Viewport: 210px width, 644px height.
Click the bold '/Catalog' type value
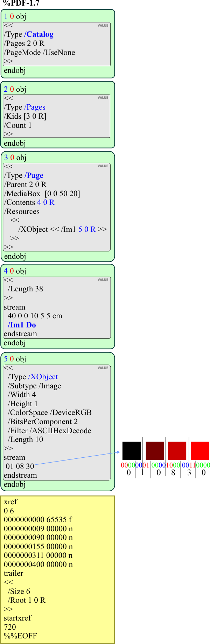click(x=39, y=34)
